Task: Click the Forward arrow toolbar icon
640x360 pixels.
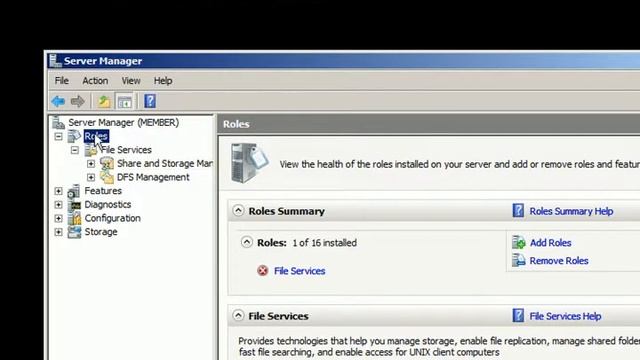Action: (78, 101)
